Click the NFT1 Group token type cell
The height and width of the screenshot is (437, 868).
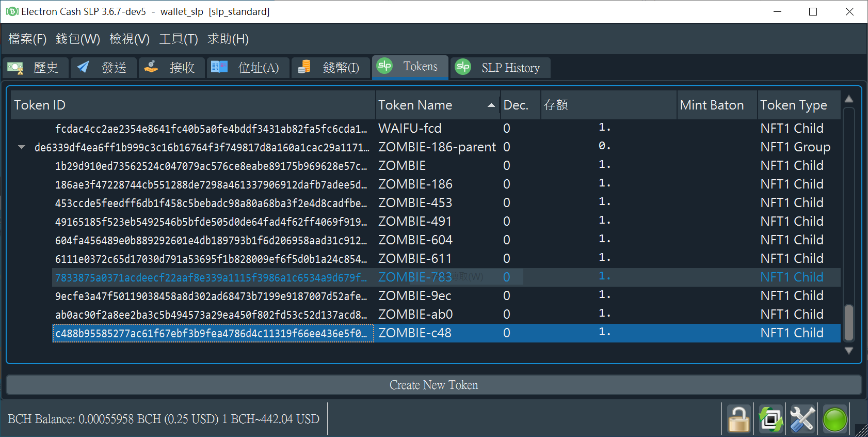(795, 147)
